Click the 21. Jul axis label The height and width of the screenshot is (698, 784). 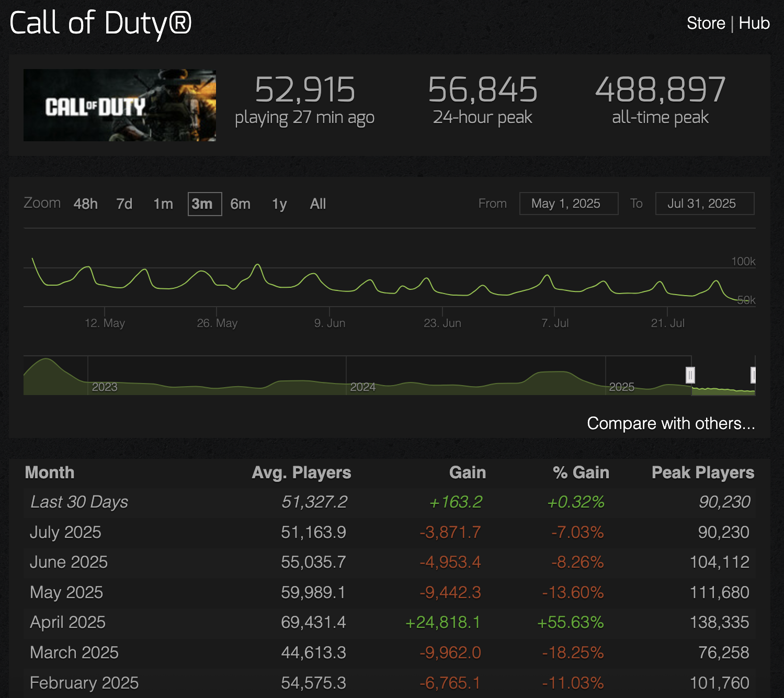pos(667,323)
